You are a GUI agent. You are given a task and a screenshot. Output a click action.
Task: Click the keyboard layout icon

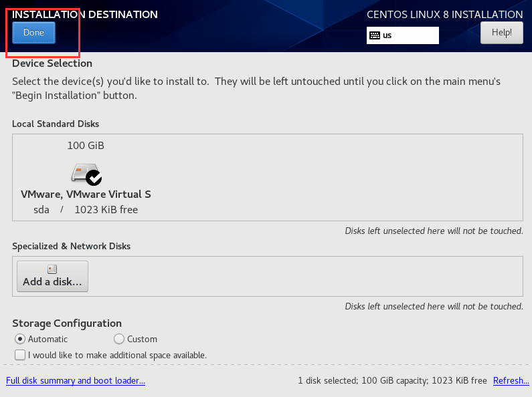(x=375, y=35)
